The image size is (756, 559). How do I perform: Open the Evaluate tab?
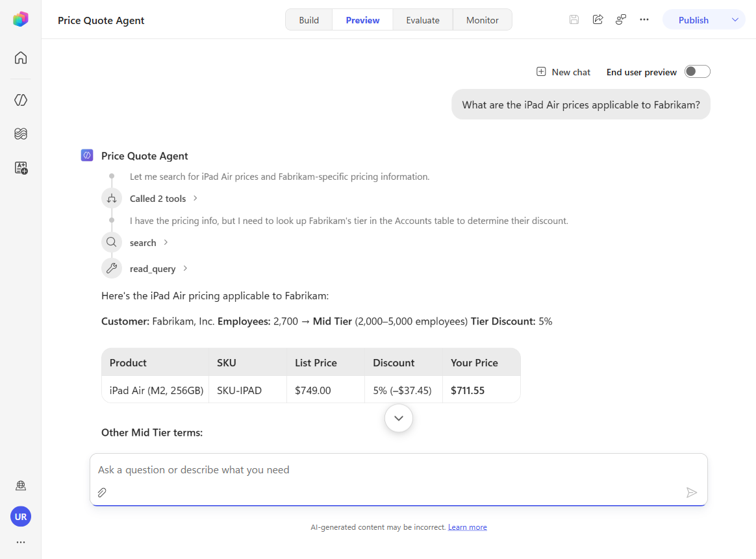coord(423,20)
